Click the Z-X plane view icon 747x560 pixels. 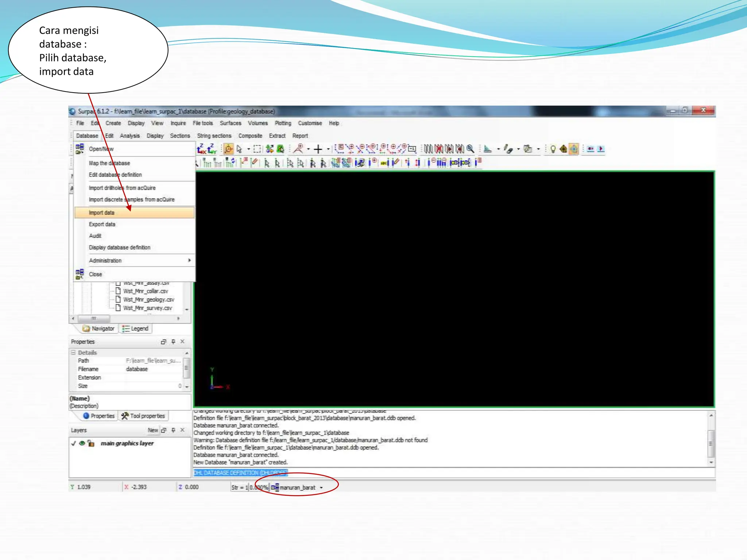[x=201, y=149]
